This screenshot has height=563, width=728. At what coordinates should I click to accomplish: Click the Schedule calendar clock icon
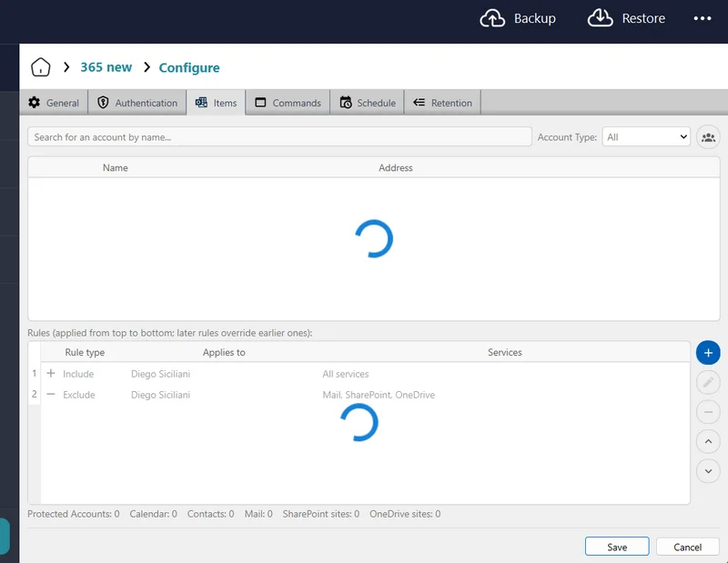[x=346, y=103]
